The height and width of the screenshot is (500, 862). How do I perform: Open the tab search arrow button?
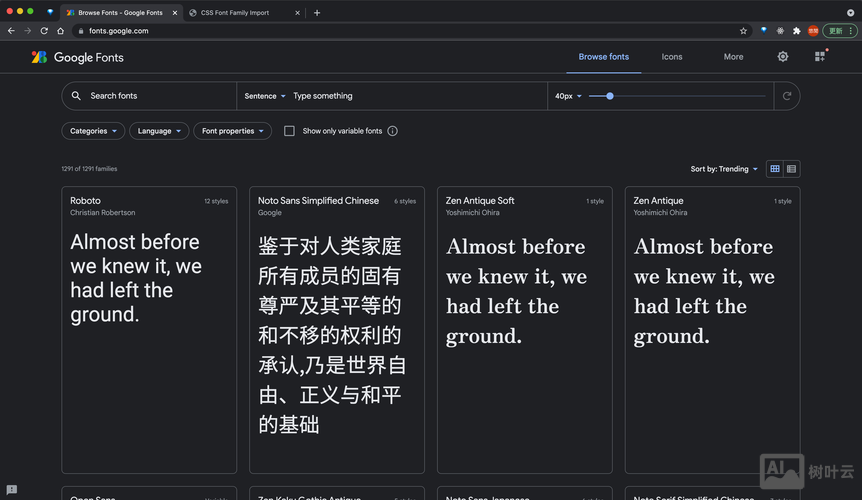point(850,13)
